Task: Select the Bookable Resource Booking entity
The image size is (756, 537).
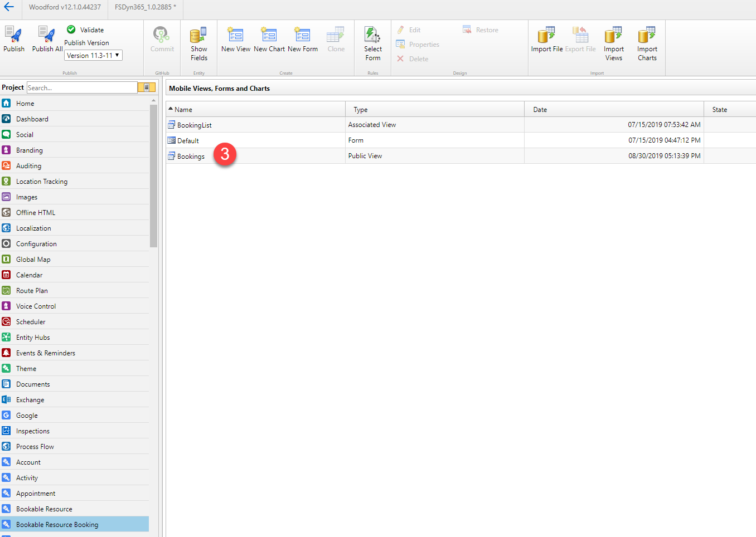Action: (75, 525)
